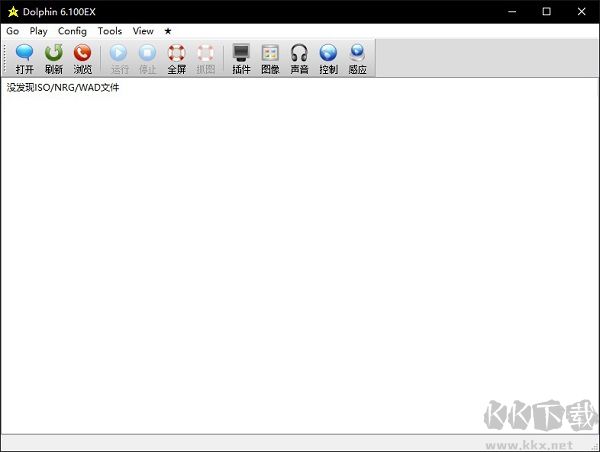Open the View menu
This screenshot has height=452, width=600.
(x=143, y=31)
